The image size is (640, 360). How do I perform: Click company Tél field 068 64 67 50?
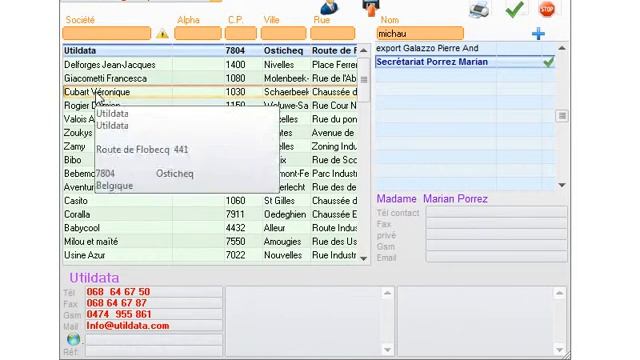[x=154, y=292]
